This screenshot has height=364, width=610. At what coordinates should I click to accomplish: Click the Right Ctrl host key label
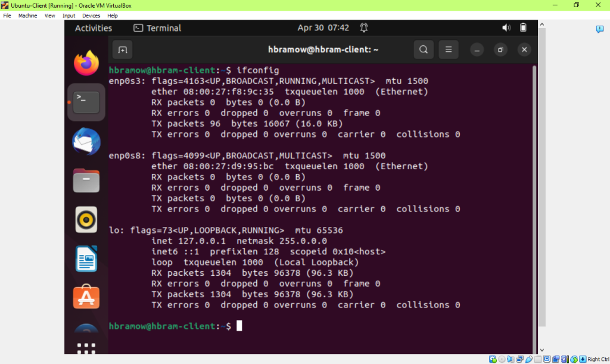pyautogui.click(x=598, y=359)
